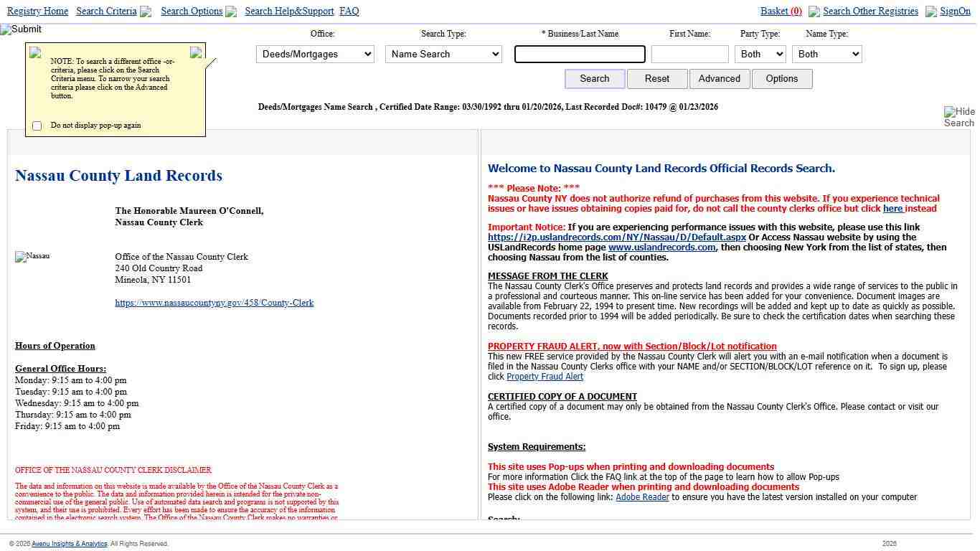Go to Search Help&Support
The height and width of the screenshot is (551, 980).
(x=289, y=11)
